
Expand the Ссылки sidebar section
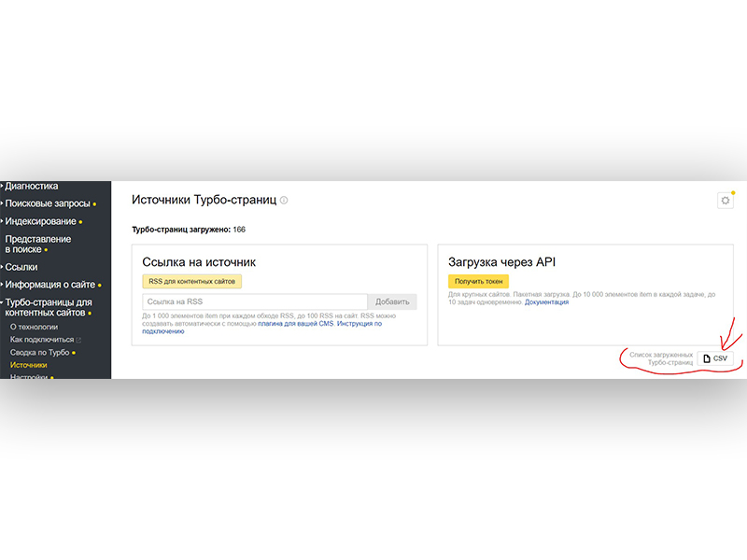tap(21, 267)
